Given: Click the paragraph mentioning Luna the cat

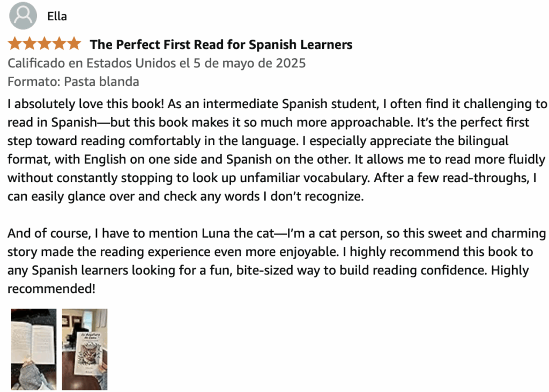Looking at the screenshot, I should [x=268, y=261].
